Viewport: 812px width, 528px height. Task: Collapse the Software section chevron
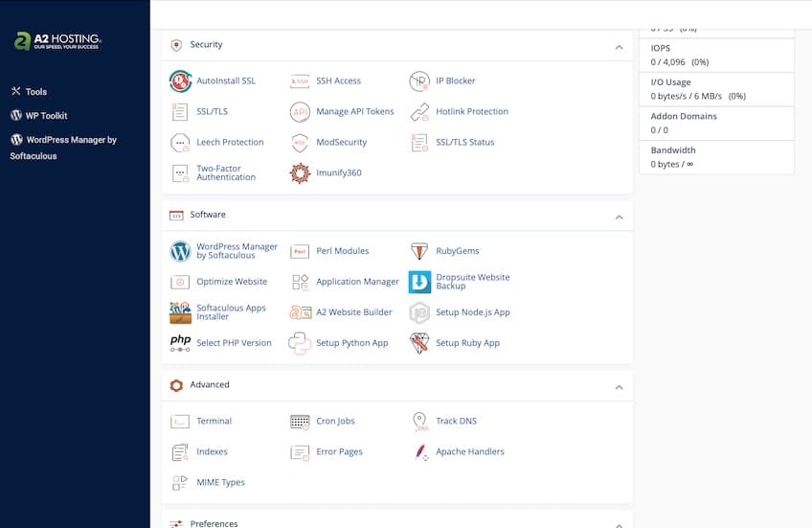click(619, 218)
